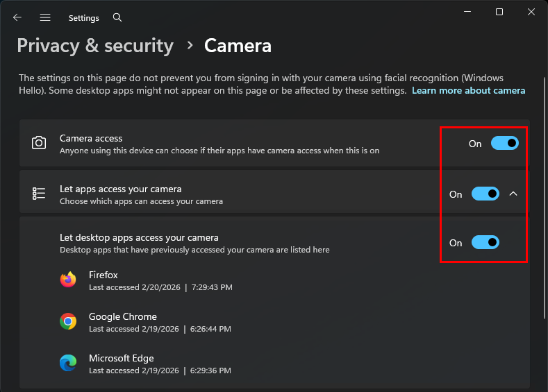The width and height of the screenshot is (548, 392).
Task: Click Firefox last accessed timestamp text
Action: click(x=160, y=287)
